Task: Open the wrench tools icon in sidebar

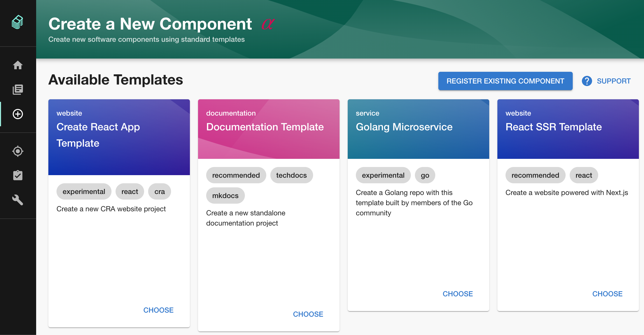Action: tap(18, 200)
